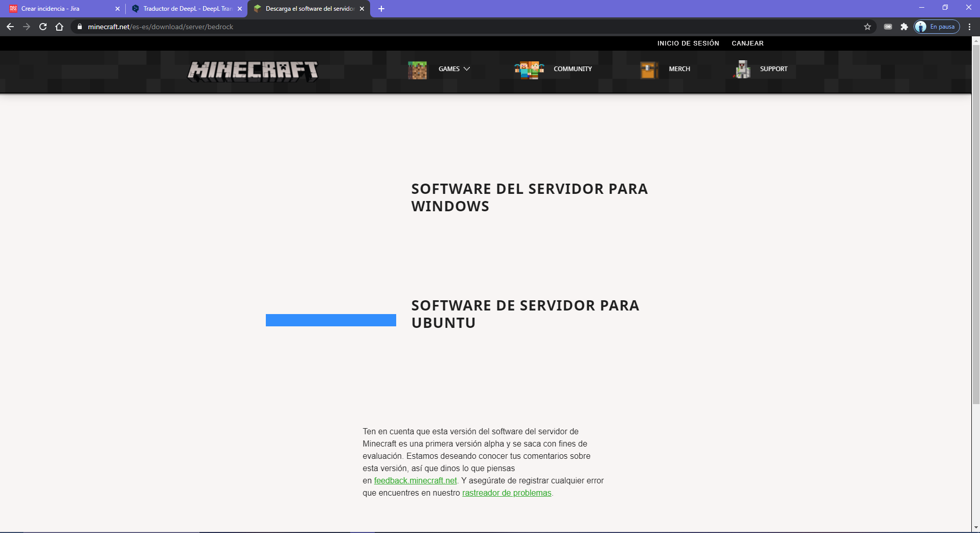Close the 'Crear incidencia - Jira' tab
980x533 pixels.
(118, 9)
